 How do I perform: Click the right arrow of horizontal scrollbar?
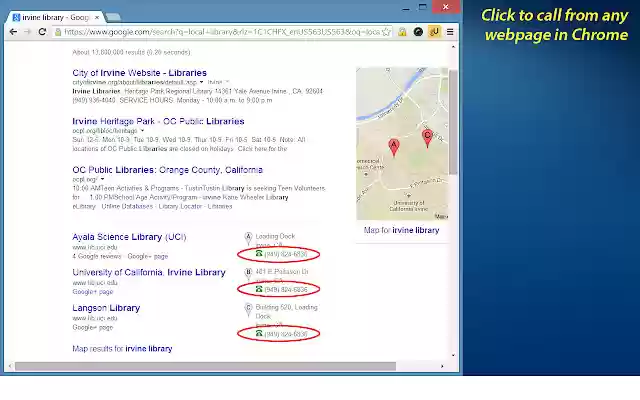442,367
